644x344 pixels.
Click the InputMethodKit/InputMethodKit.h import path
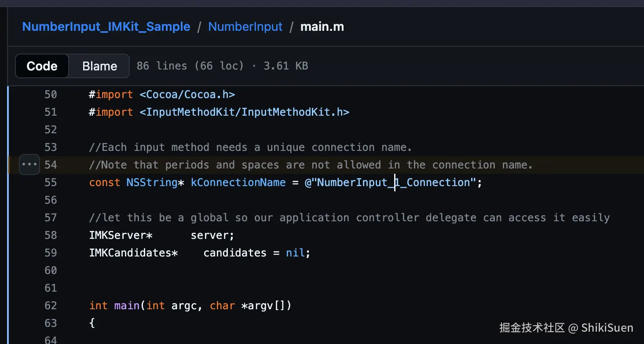(245, 112)
